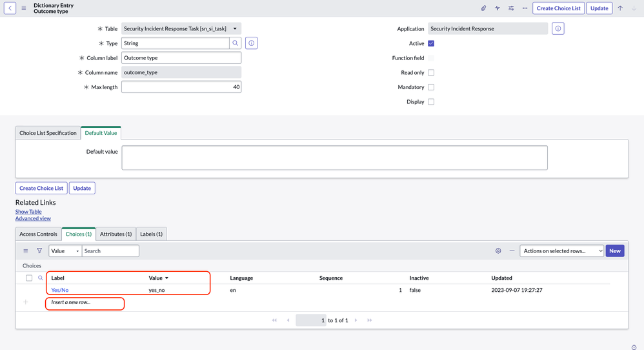
Task: Go to previous record up arrow
Action: 620,8
